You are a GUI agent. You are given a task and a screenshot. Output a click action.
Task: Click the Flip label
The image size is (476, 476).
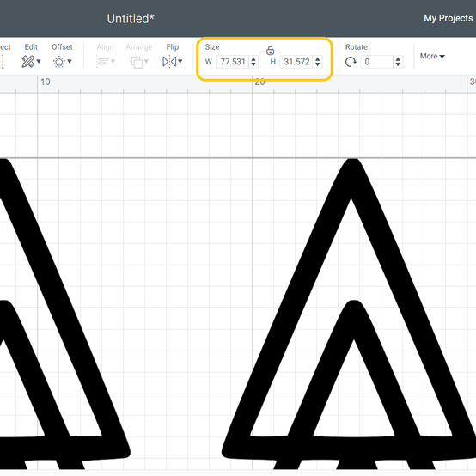[173, 47]
